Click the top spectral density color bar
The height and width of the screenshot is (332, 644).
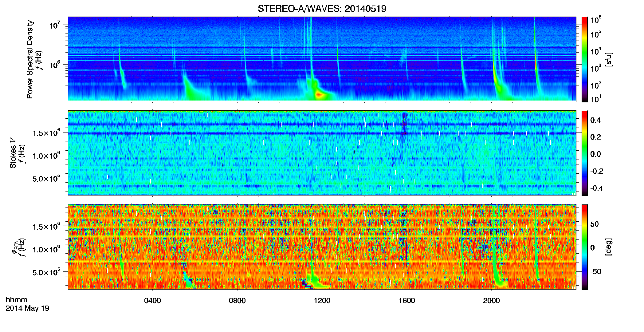pos(584,59)
